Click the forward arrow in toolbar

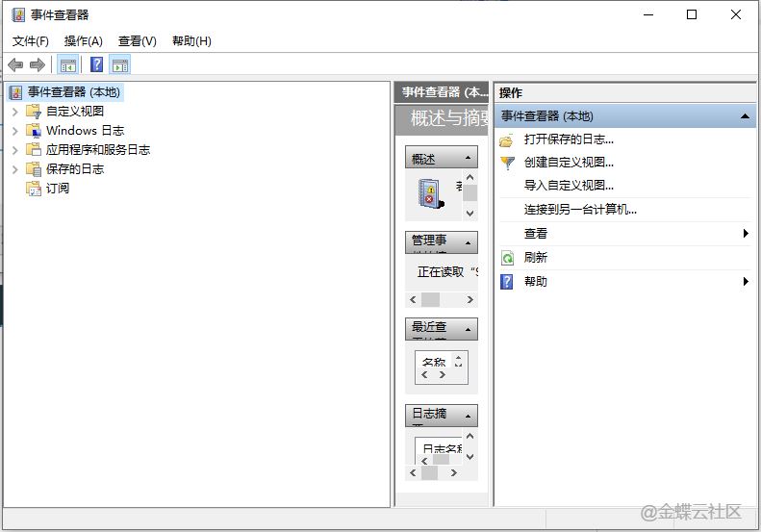(x=38, y=65)
